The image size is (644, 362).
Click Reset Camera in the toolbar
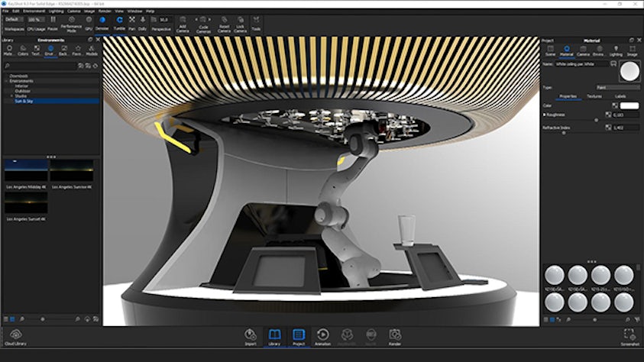click(225, 24)
